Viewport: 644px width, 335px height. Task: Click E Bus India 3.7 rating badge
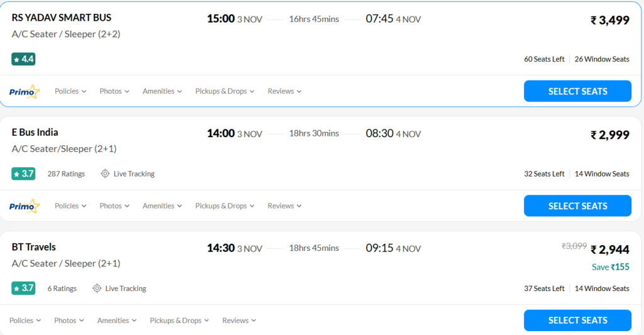point(23,173)
